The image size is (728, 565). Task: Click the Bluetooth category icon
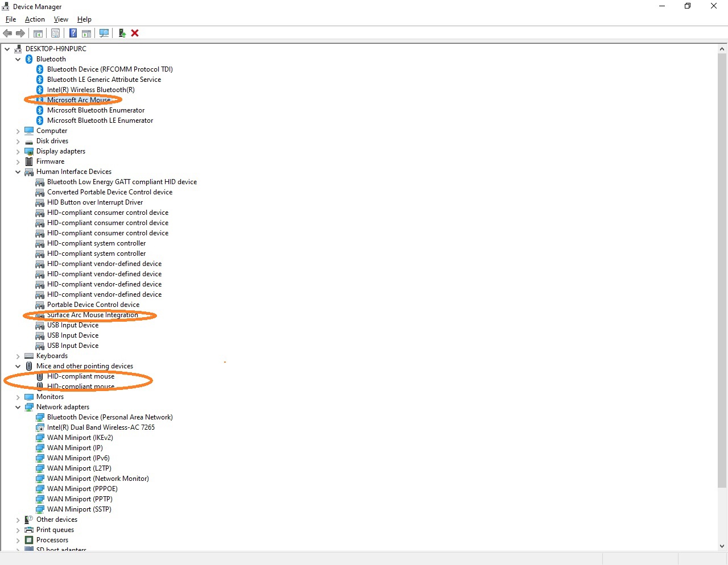29,59
